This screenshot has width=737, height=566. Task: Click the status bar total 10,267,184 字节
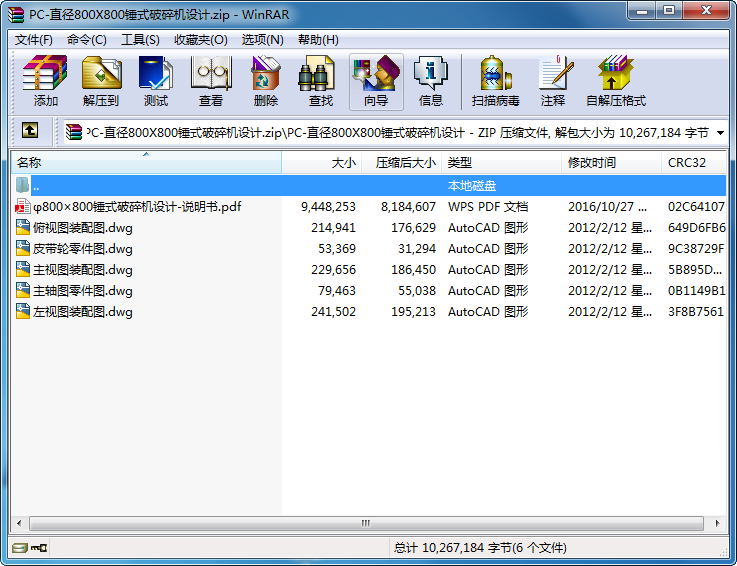point(480,548)
